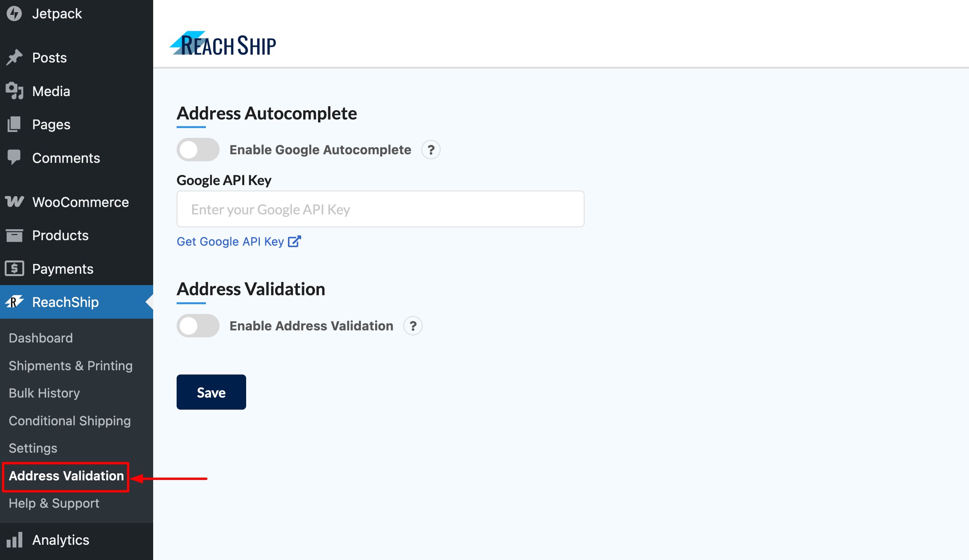Click the Media library icon
This screenshot has height=560, width=969.
[x=14, y=91]
